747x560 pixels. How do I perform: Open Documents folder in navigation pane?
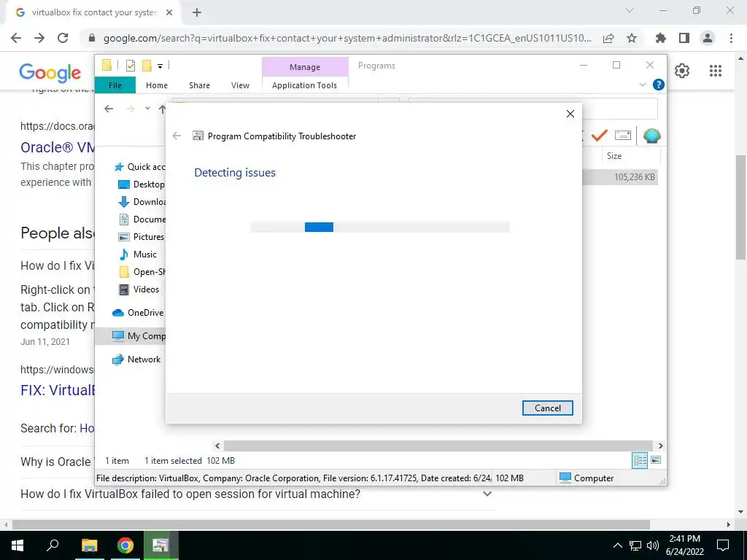point(142,219)
